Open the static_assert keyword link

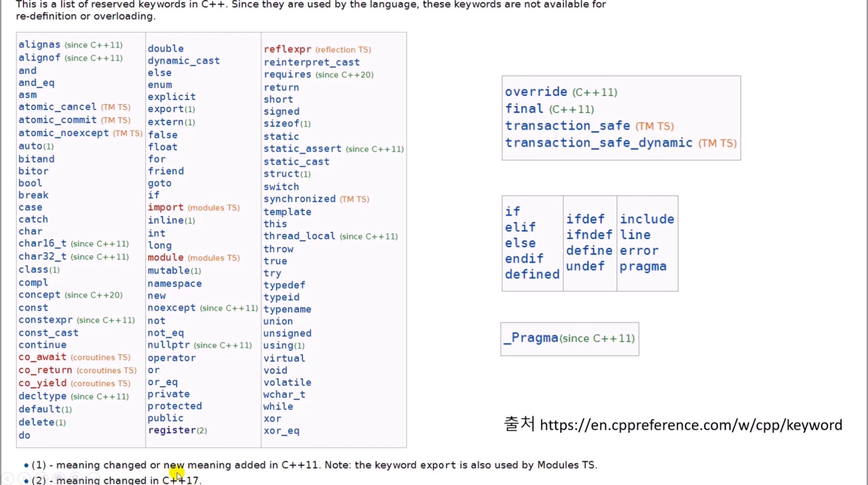302,149
